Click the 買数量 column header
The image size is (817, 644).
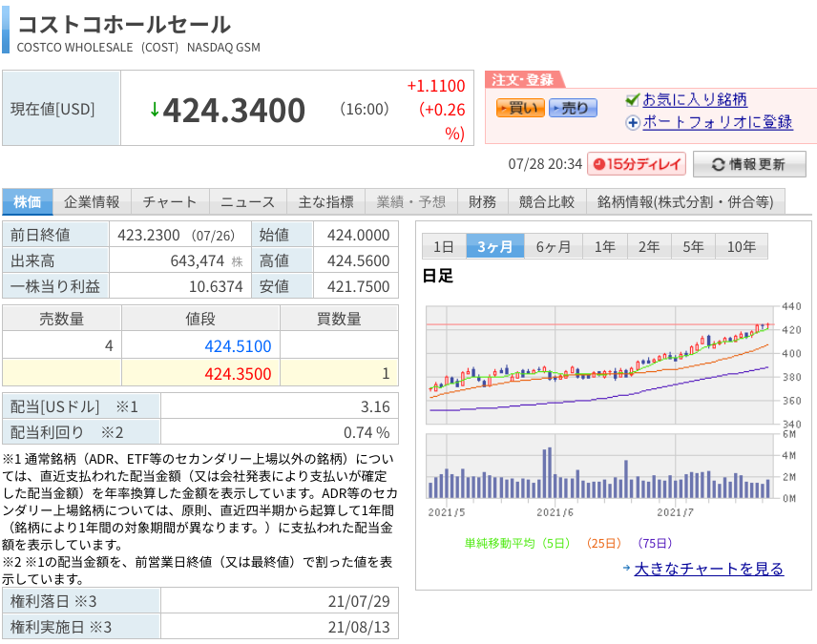tap(339, 319)
